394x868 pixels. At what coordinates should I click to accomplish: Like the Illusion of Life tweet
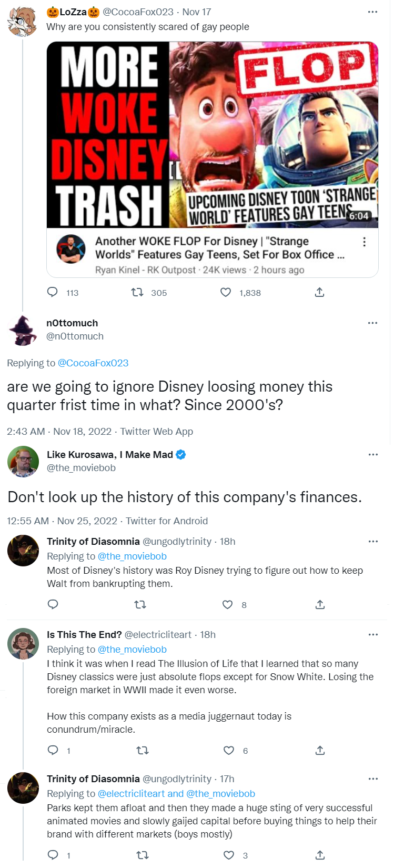(x=229, y=751)
